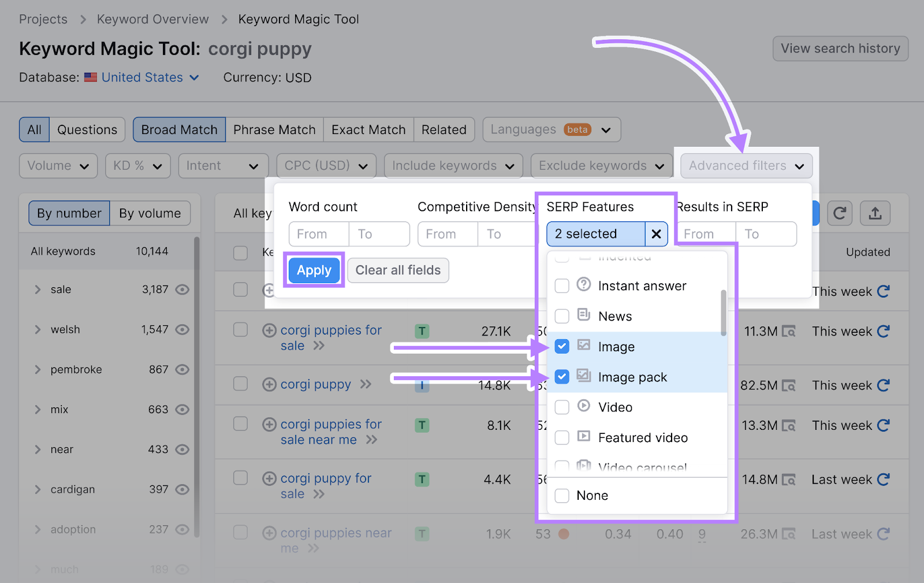
Task: Open the Volume filter dropdown
Action: coord(58,166)
